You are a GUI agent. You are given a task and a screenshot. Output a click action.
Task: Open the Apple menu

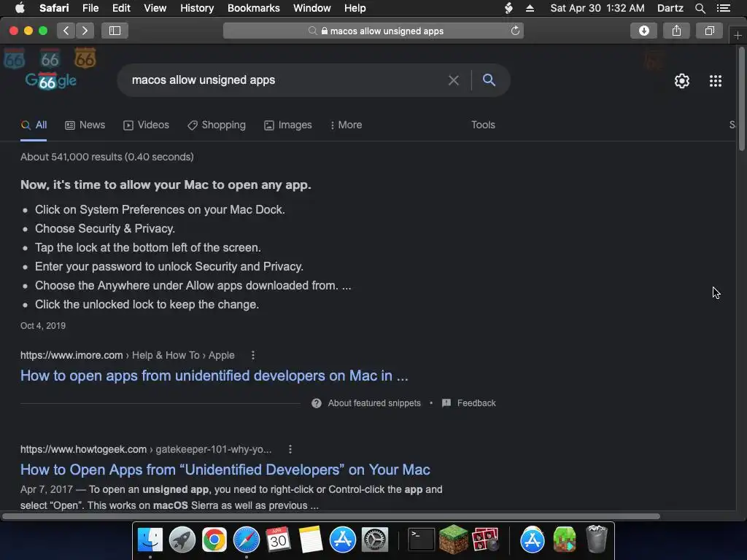click(20, 8)
